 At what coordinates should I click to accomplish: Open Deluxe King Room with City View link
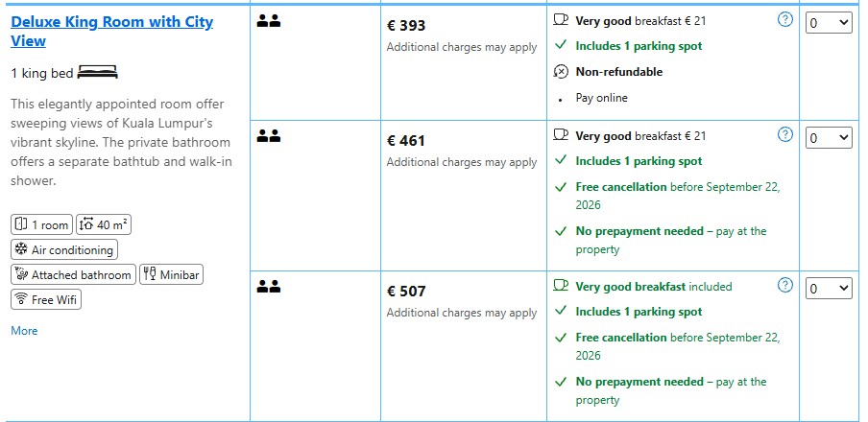pyautogui.click(x=111, y=31)
